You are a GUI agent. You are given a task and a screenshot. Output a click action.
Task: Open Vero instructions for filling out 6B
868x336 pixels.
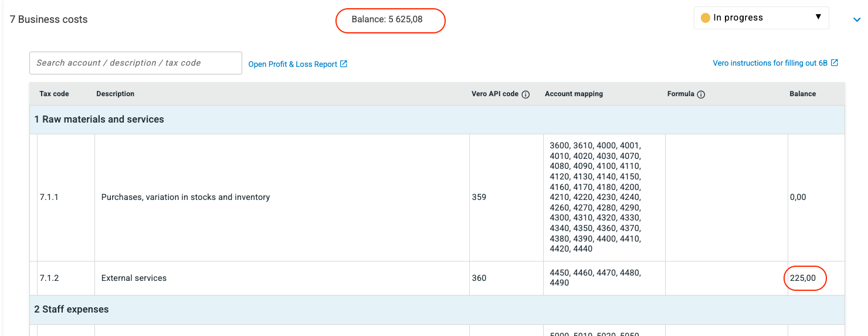(769, 63)
